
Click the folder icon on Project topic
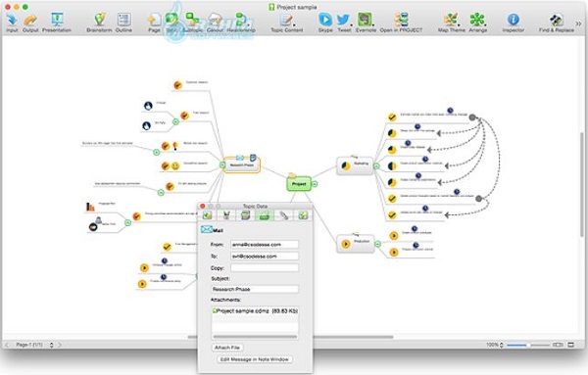[x=292, y=175]
